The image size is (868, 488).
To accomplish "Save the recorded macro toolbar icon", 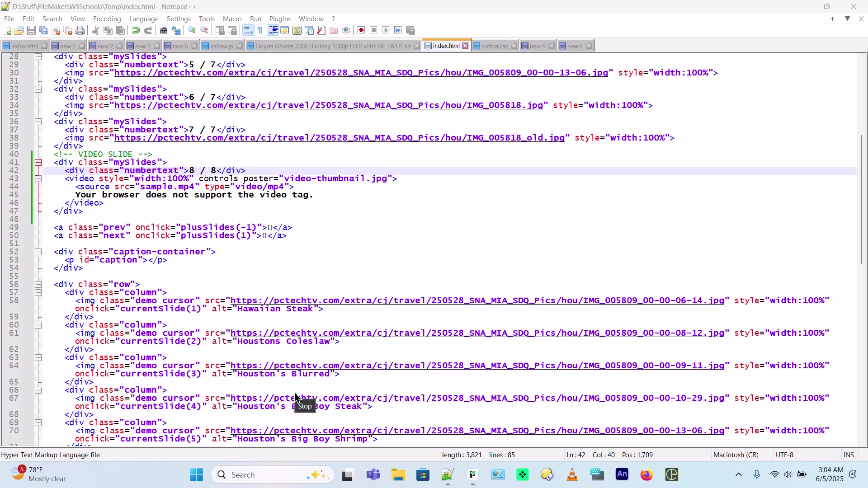I will pyautogui.click(x=410, y=30).
